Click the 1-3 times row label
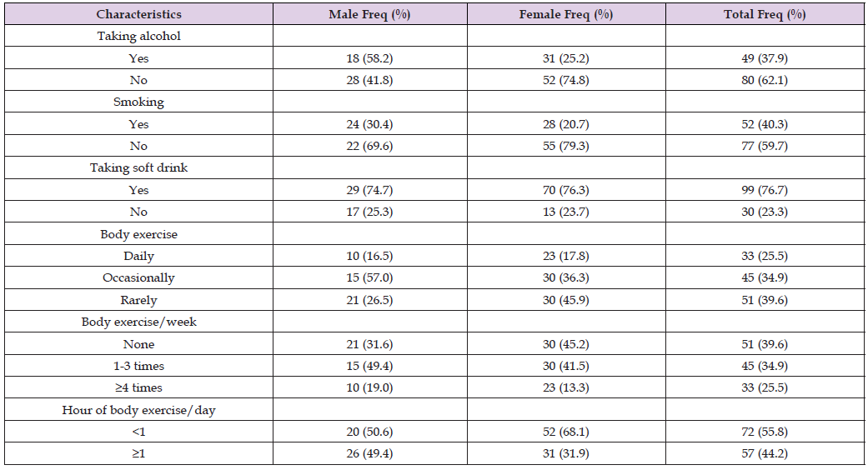Viewport: 868px width, 470px height. coord(138,365)
